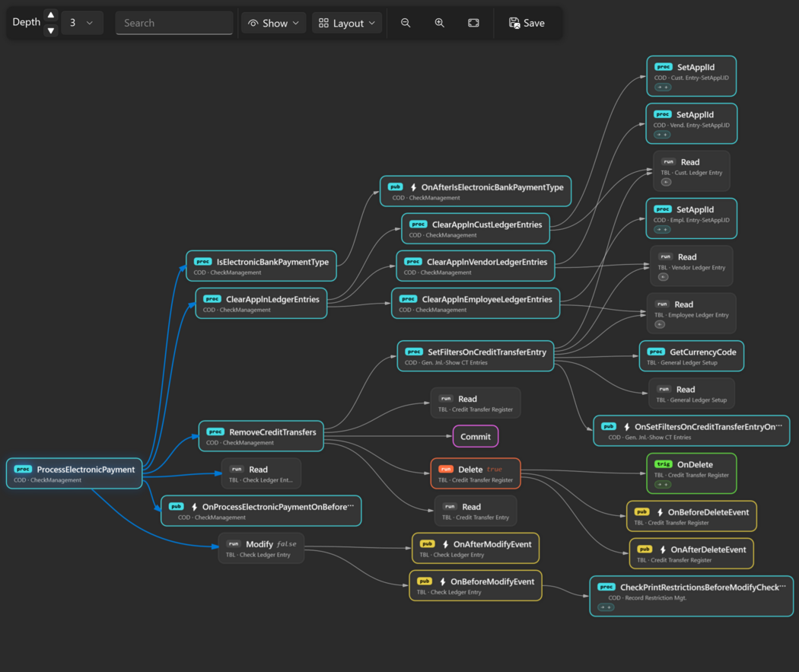Viewport: 799px width, 672px height.
Task: Select the Read Check Ledger Entry node
Action: [262, 473]
